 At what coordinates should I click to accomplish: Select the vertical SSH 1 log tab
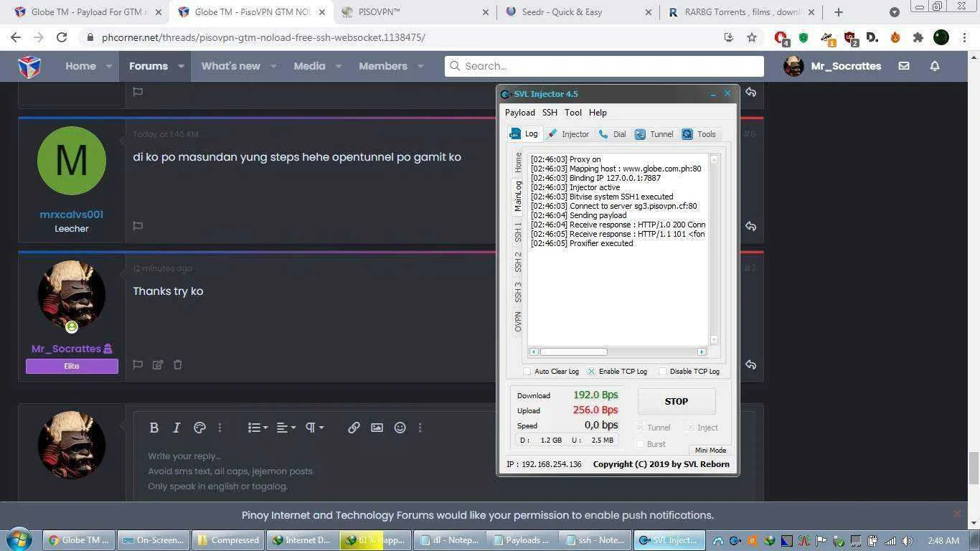(518, 232)
